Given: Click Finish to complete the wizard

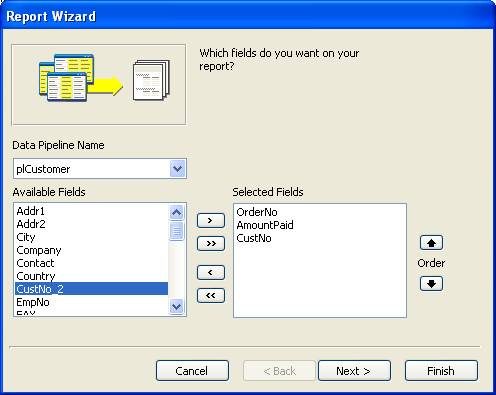Looking at the screenshot, I should [x=441, y=371].
